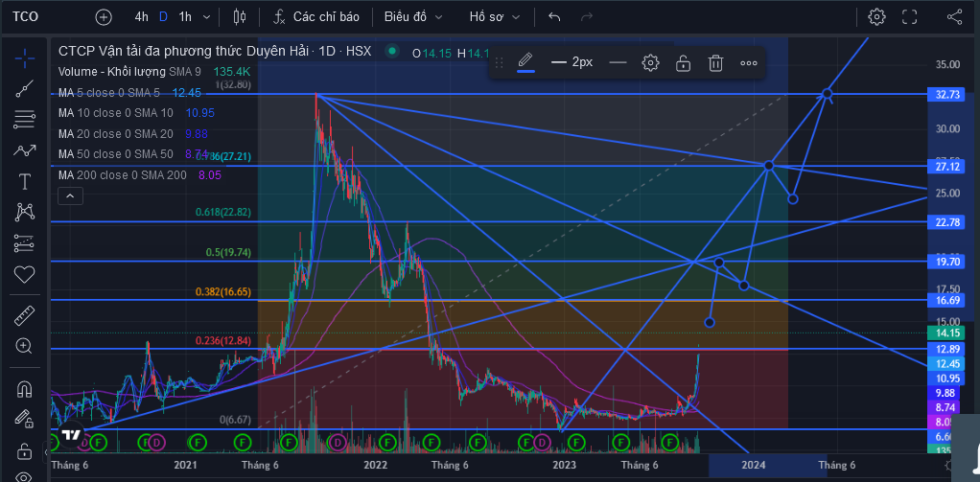
Task: Collapse the indicator legend with chevron
Action: pyautogui.click(x=70, y=196)
